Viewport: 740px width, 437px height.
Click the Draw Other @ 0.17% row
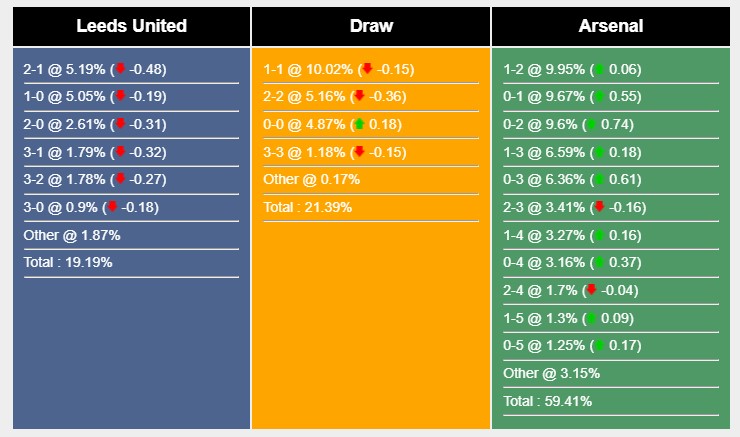tap(311, 180)
